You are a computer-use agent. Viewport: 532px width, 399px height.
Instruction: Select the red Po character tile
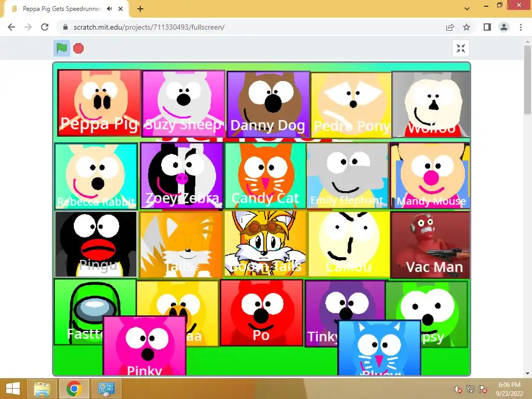coord(262,313)
